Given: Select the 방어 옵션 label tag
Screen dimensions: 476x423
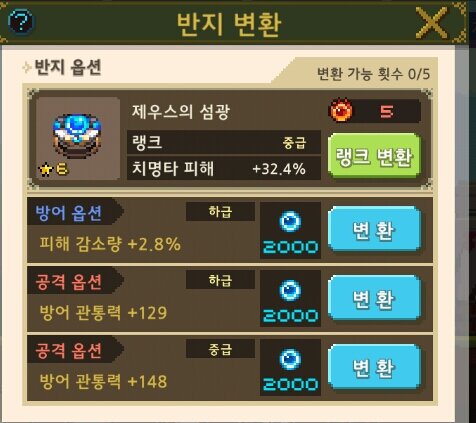Looking at the screenshot, I should 75,211.
